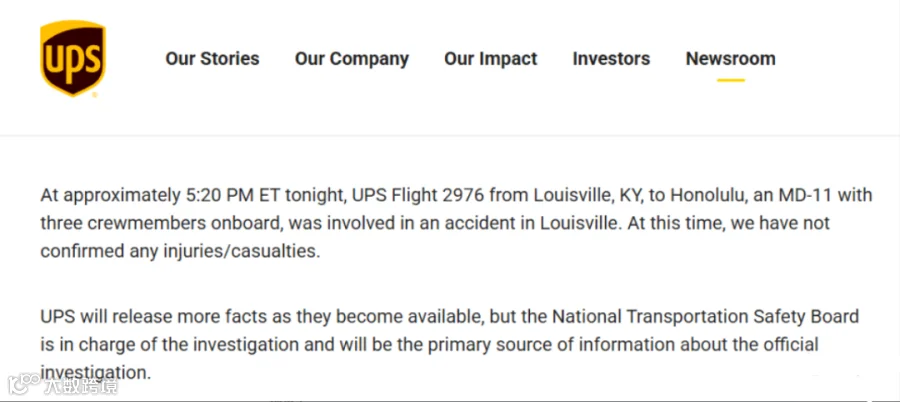900x402 pixels.
Task: Click the yellow underline beneath Newsroom
Action: 731,80
